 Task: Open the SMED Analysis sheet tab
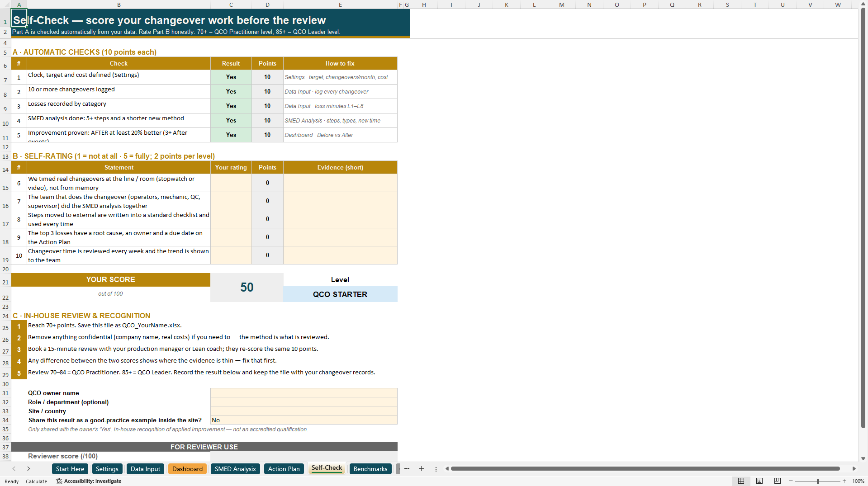pos(235,469)
